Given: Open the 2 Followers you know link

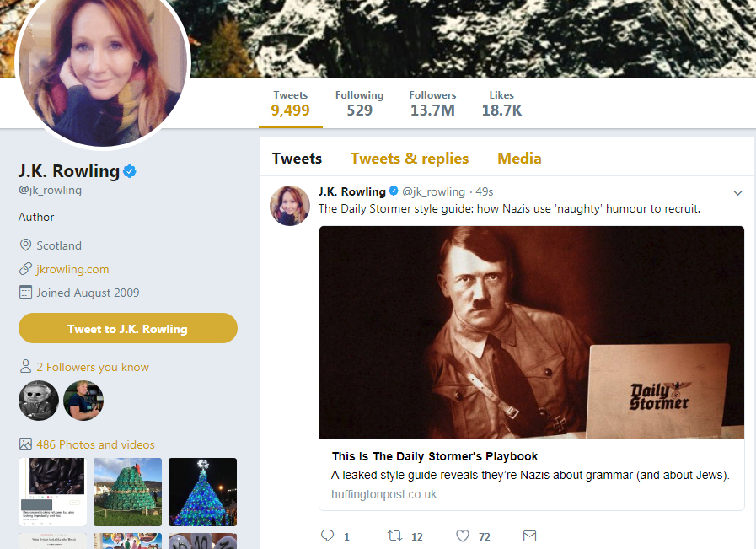Looking at the screenshot, I should 93,367.
